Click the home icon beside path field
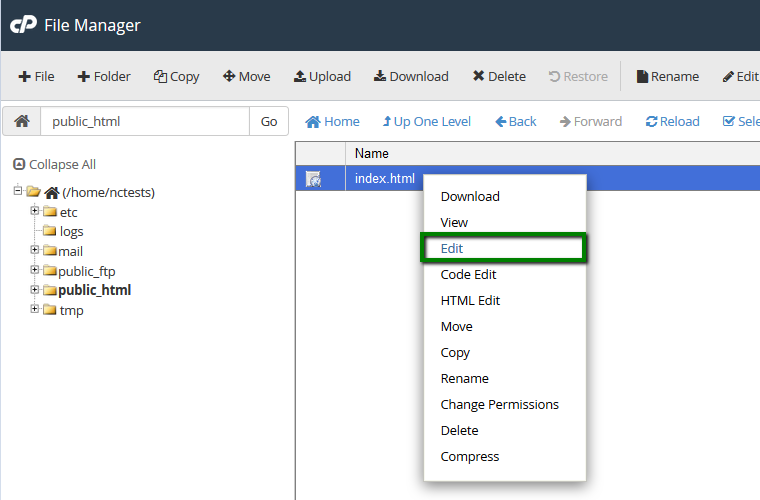The image size is (760, 500). point(21,121)
